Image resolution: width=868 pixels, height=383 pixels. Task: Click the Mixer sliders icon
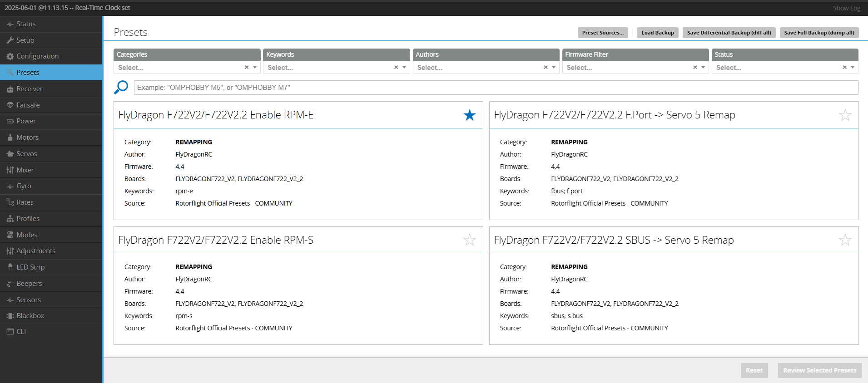coord(10,170)
